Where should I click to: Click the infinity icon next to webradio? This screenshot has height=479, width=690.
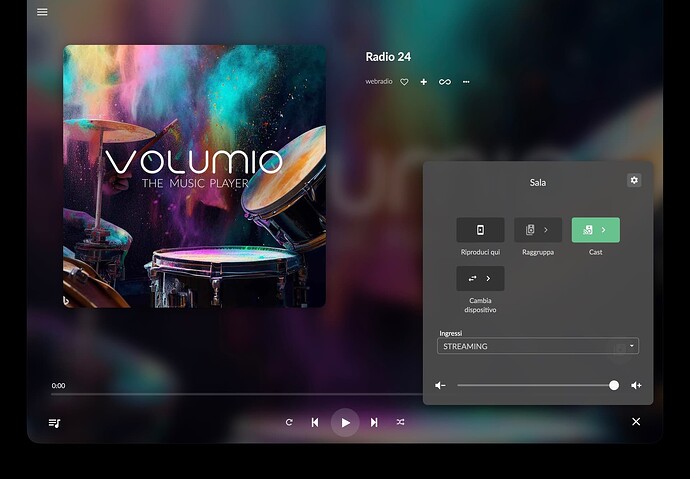click(x=445, y=82)
